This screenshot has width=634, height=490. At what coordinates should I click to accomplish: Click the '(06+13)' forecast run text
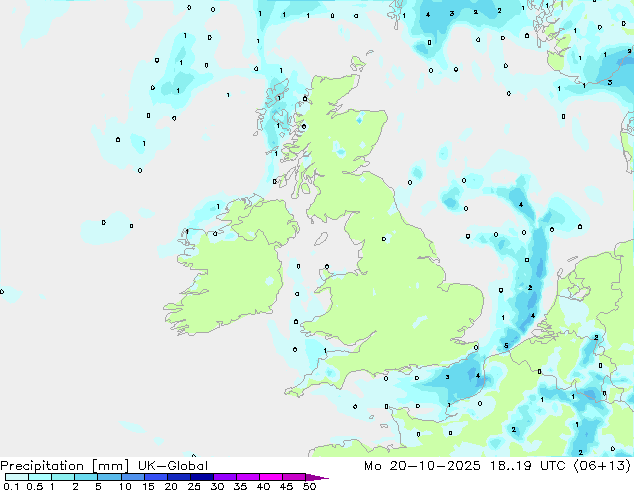tap(602, 466)
